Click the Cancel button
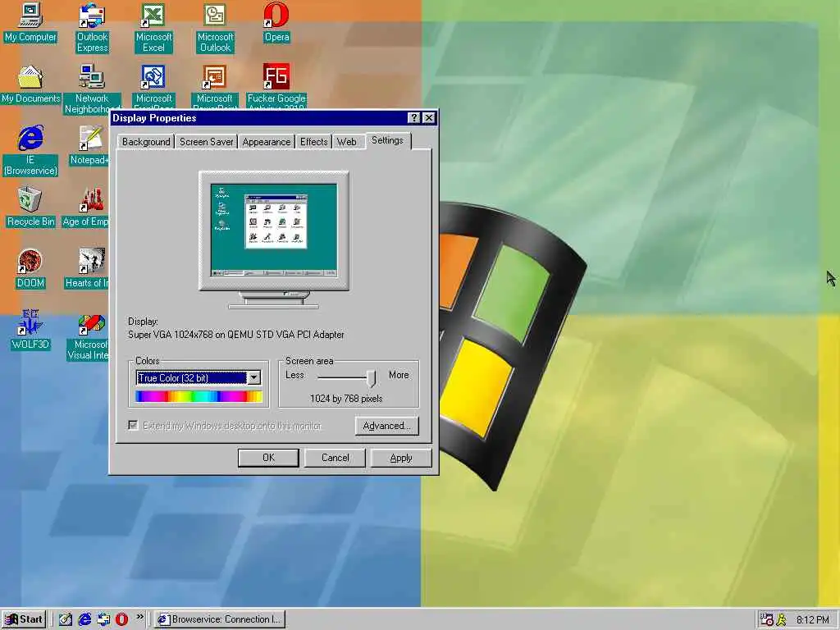This screenshot has width=840, height=630. (335, 458)
